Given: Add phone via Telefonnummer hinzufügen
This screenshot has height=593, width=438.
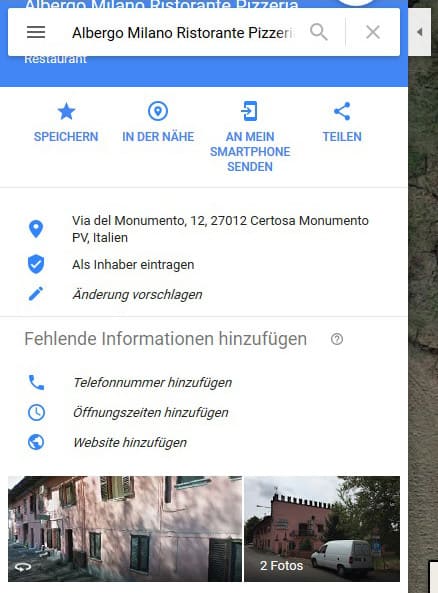Looking at the screenshot, I should click(x=152, y=382).
